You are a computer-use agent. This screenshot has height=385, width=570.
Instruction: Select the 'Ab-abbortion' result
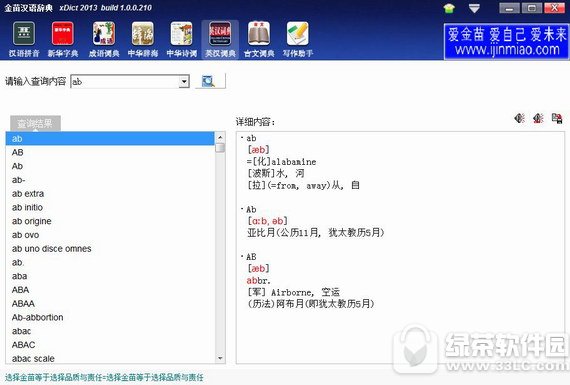(110, 317)
